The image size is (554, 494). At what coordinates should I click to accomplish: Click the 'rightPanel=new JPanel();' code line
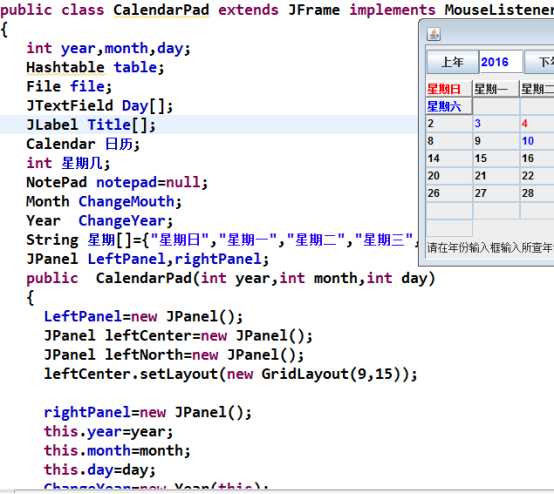point(148,412)
